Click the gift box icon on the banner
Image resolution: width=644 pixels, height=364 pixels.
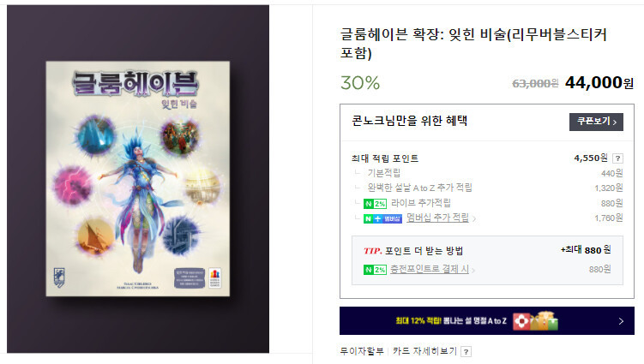[x=536, y=321]
